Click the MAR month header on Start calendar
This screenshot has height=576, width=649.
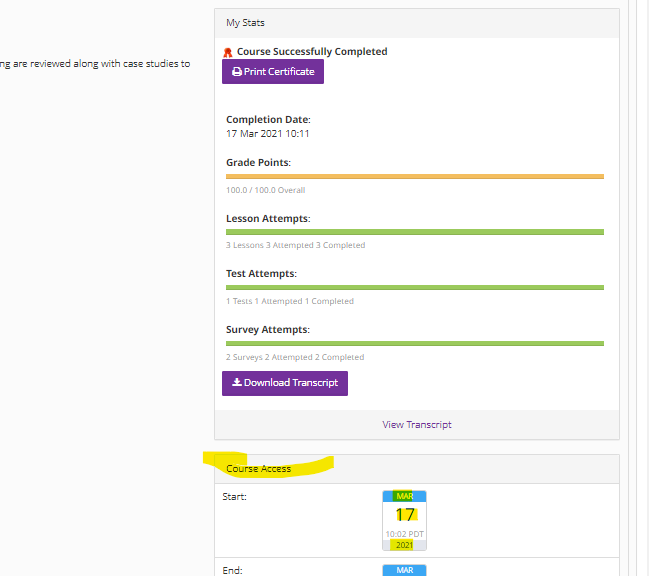[x=404, y=496]
